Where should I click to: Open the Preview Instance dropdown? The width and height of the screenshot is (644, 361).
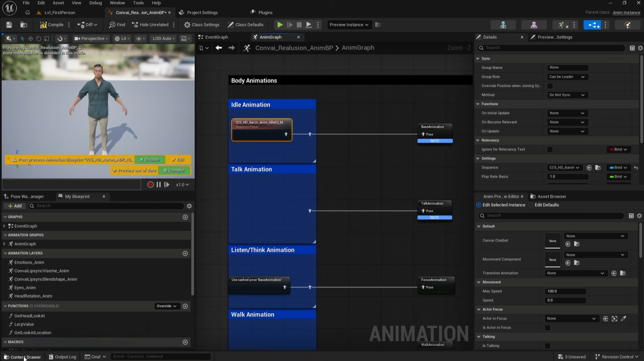349,25
